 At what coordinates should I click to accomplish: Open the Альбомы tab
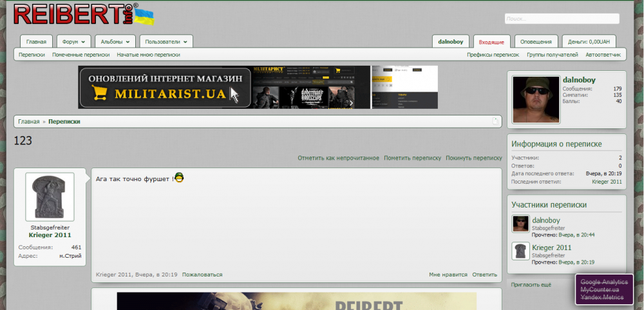111,41
